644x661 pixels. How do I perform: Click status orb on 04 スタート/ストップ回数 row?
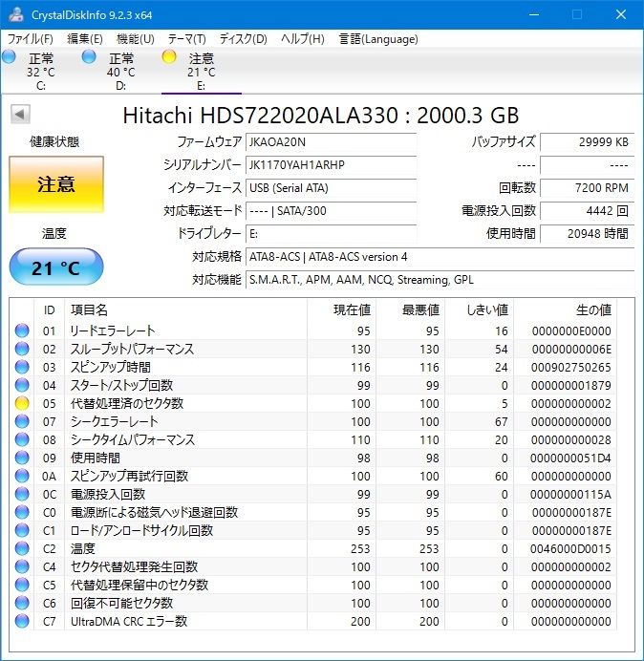22,385
